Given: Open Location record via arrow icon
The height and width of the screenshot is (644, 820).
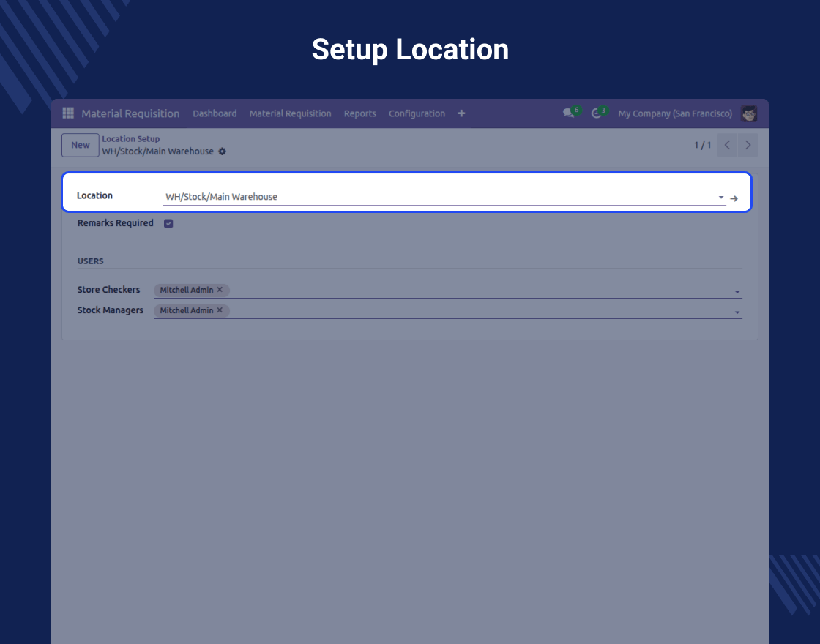Looking at the screenshot, I should [x=734, y=198].
